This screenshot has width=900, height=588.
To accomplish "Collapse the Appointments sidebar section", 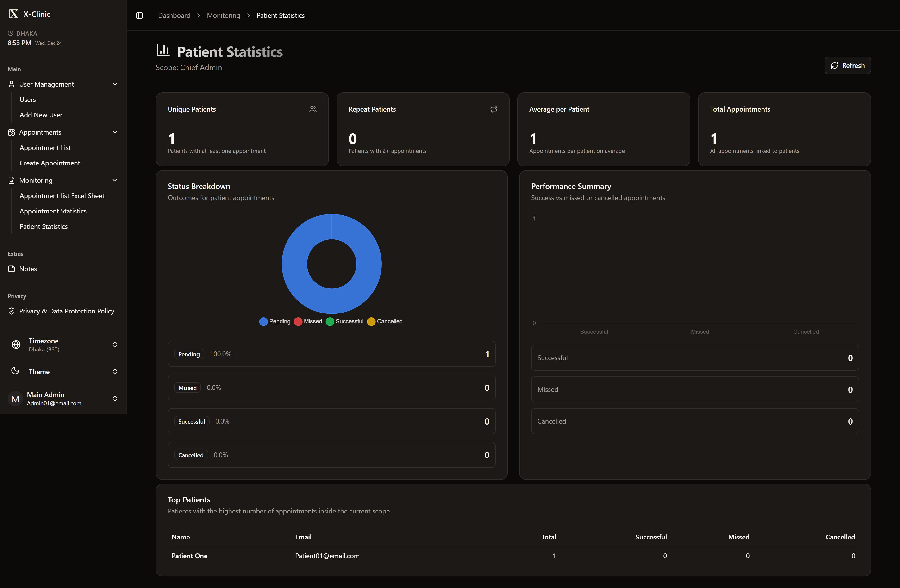I will (x=115, y=132).
